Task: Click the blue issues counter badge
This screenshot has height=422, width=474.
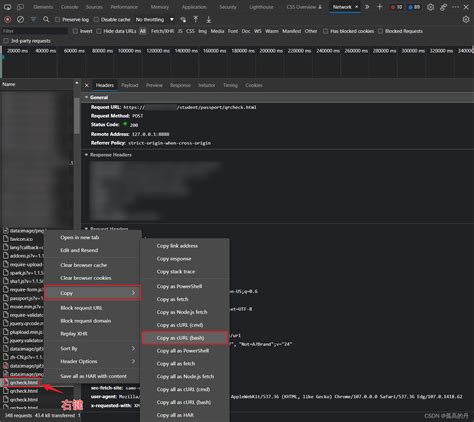Action: (414, 7)
